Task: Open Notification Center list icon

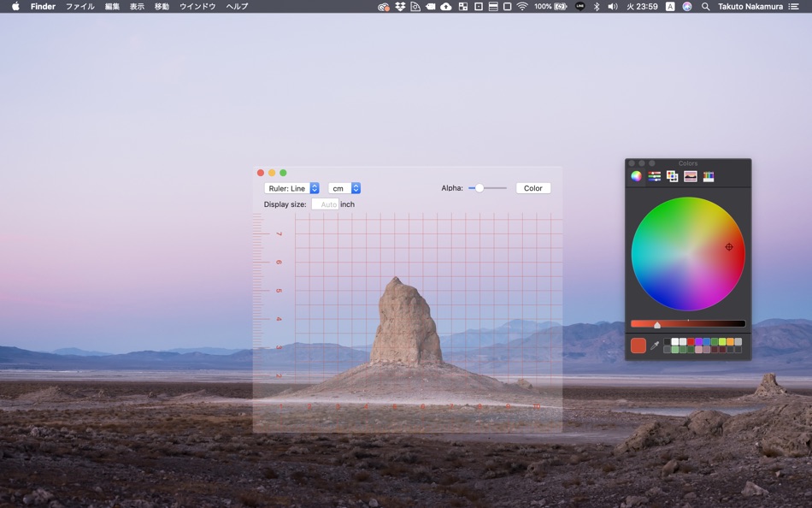Action: click(793, 6)
